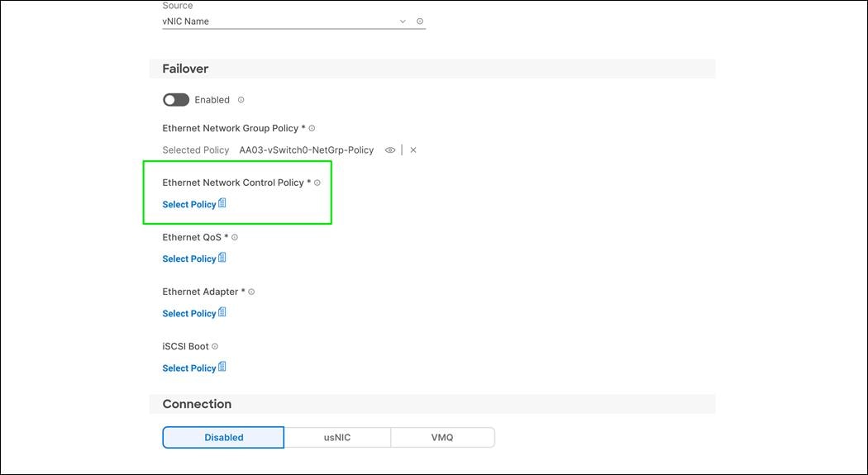Click policy document icon under Ethernet Adapter
Image resolution: width=868 pixels, height=475 pixels.
tap(222, 312)
